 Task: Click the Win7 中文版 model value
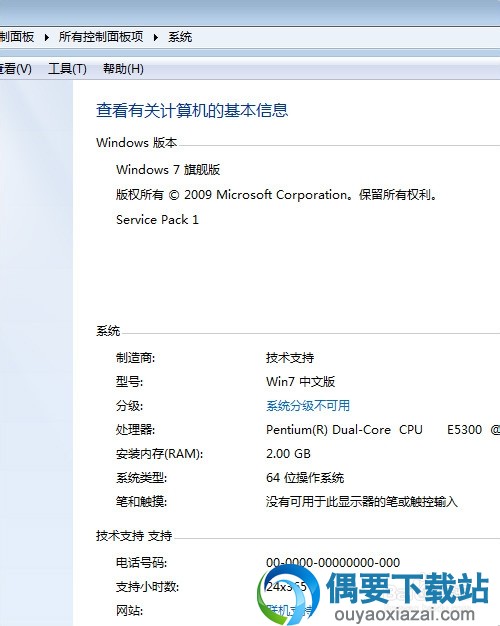(300, 382)
